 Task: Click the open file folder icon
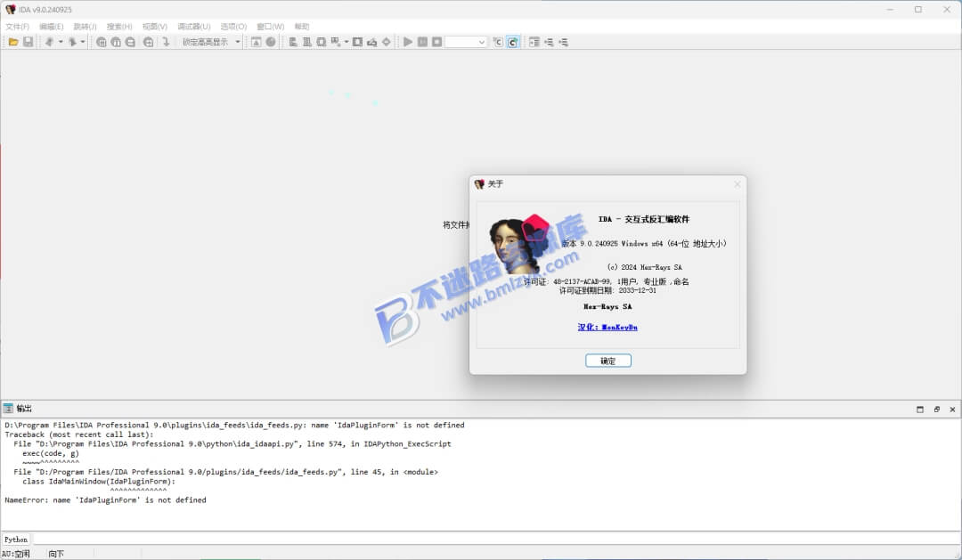(x=12, y=43)
